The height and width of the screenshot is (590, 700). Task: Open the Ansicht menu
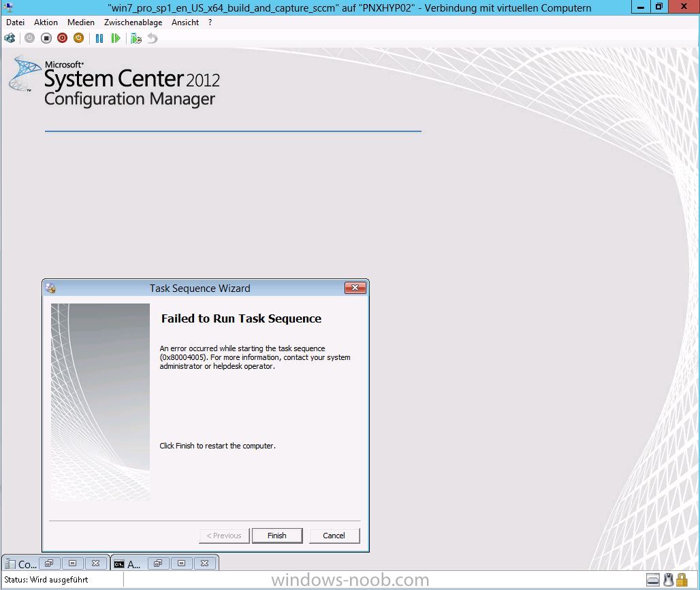pos(185,22)
